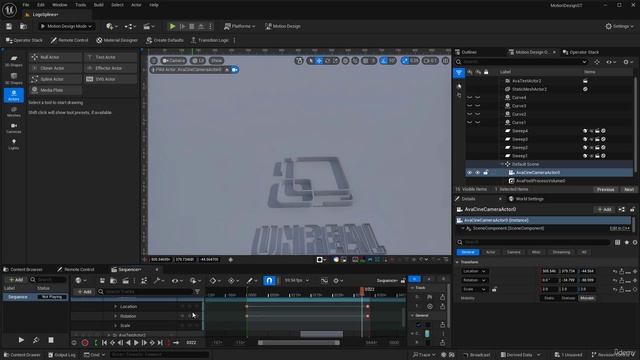Open the 3D Shapes category
The width and height of the screenshot is (640, 360).
[x=13, y=78]
